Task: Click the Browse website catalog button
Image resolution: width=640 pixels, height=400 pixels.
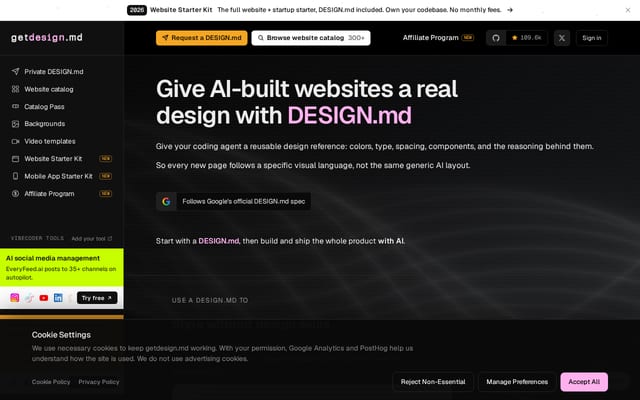Action: click(x=311, y=38)
